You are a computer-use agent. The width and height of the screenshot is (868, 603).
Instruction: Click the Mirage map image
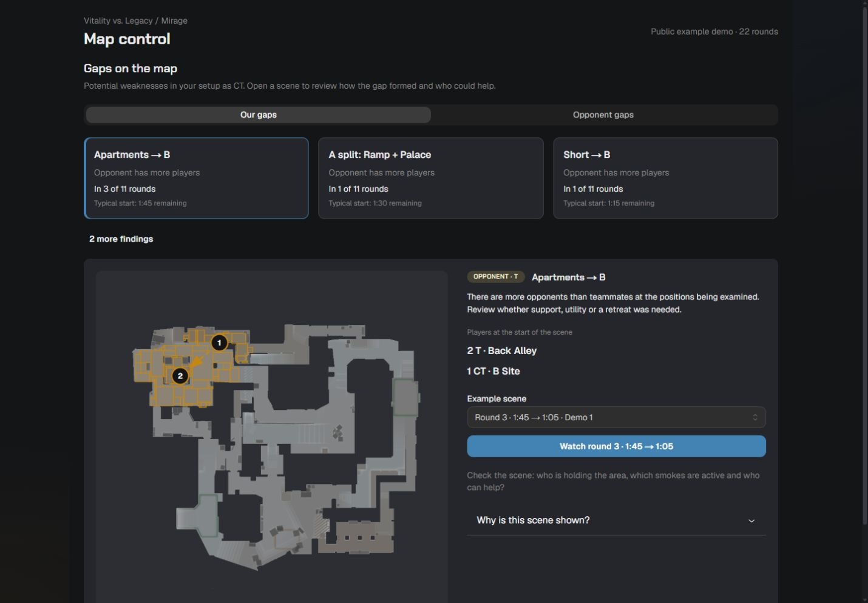point(276,446)
